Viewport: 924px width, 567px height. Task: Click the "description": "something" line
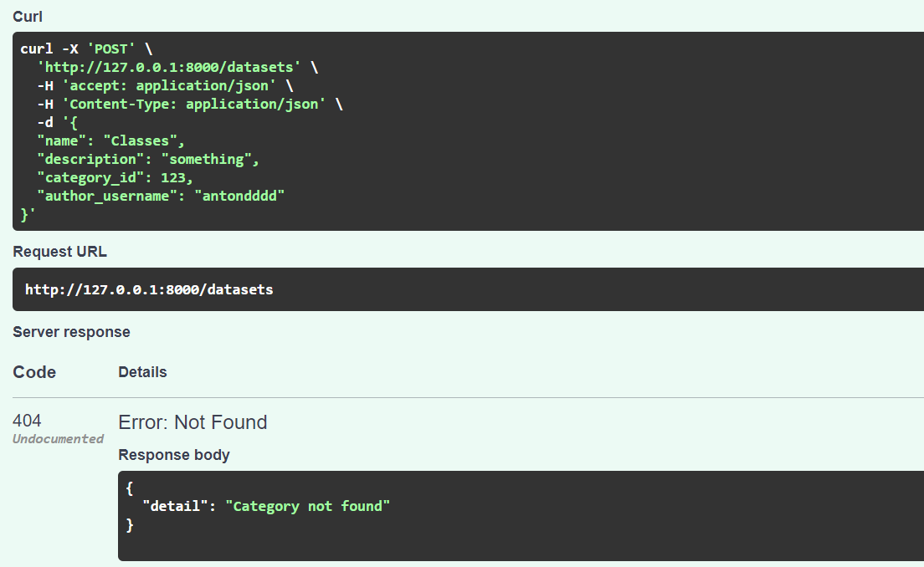click(148, 160)
